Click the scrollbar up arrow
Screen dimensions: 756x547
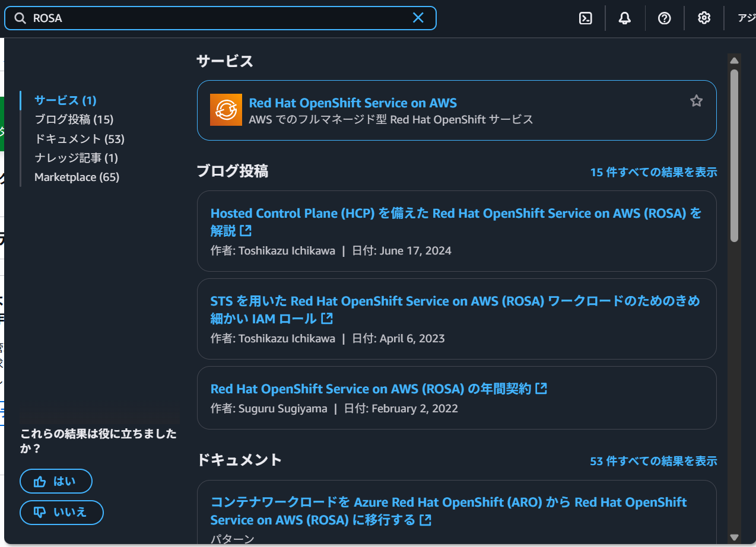734,61
